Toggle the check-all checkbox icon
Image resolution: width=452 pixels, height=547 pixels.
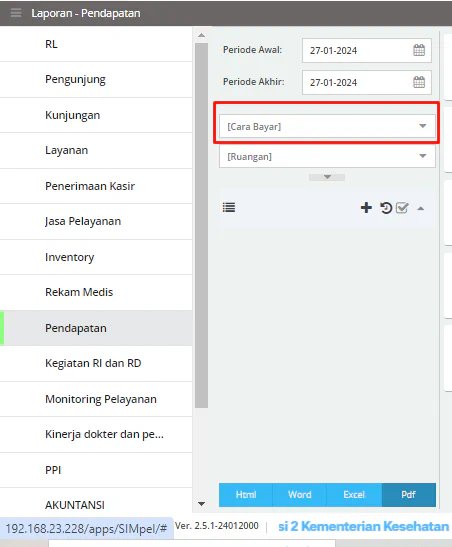tap(402, 208)
